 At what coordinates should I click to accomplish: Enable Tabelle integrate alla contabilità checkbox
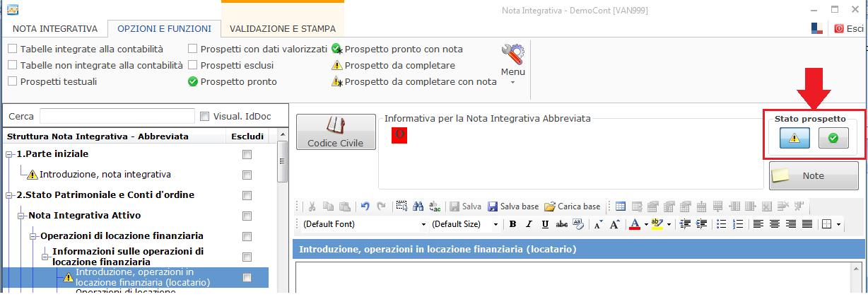(13, 49)
